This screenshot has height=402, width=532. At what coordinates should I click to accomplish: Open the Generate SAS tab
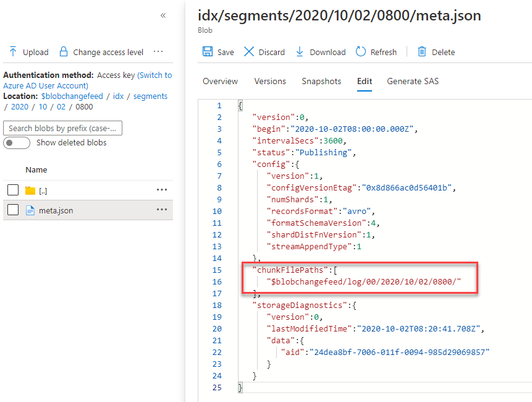click(x=413, y=81)
